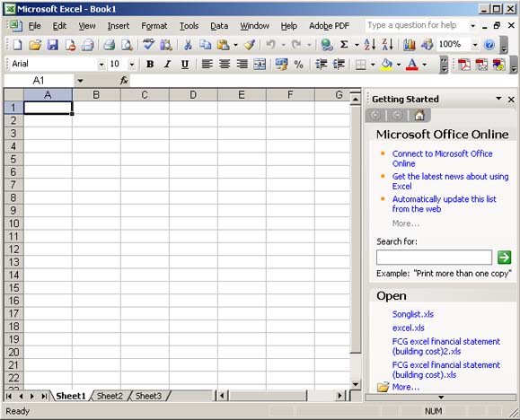Open the 100% zoom dropdown
This screenshot has height=420, width=520.
pos(475,44)
